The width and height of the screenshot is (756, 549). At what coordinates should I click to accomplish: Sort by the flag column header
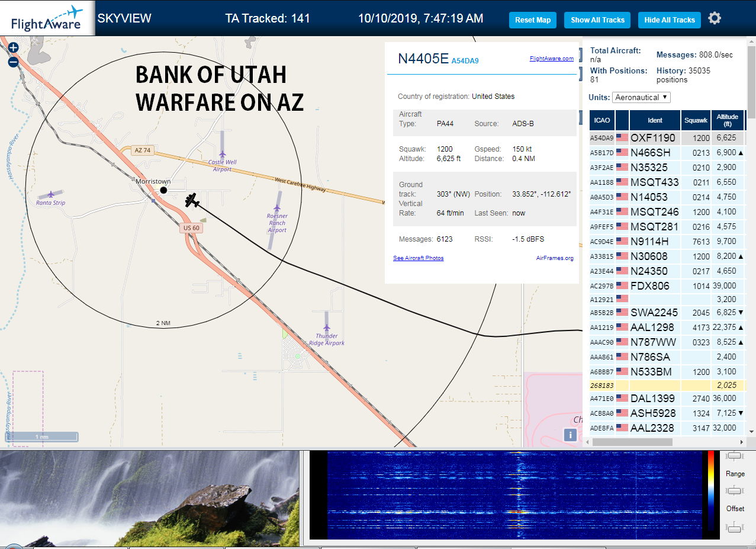[622, 120]
